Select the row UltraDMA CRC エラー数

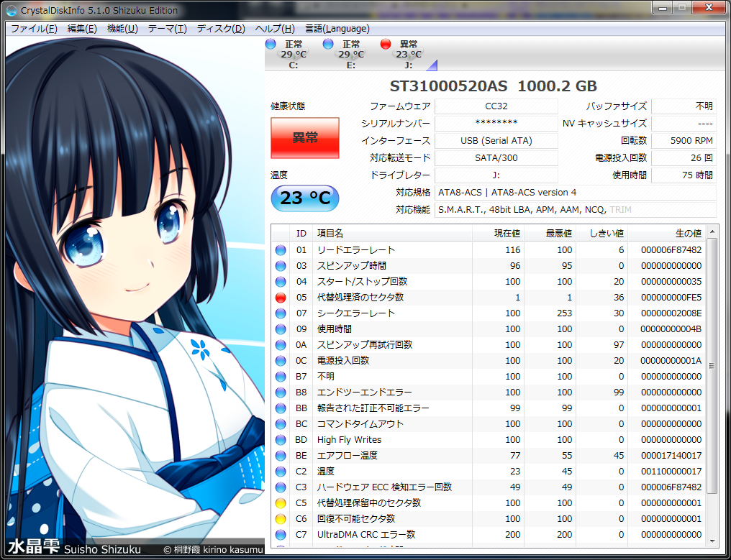tap(488, 535)
